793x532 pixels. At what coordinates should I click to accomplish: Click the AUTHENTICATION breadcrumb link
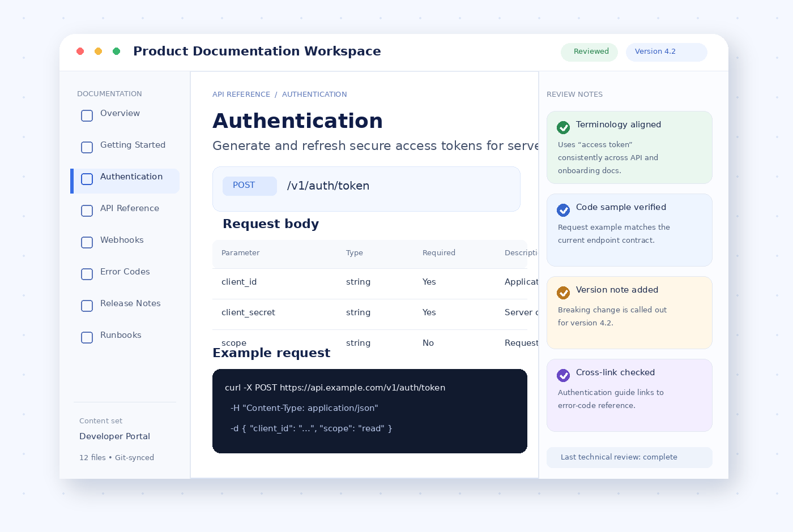pos(314,95)
